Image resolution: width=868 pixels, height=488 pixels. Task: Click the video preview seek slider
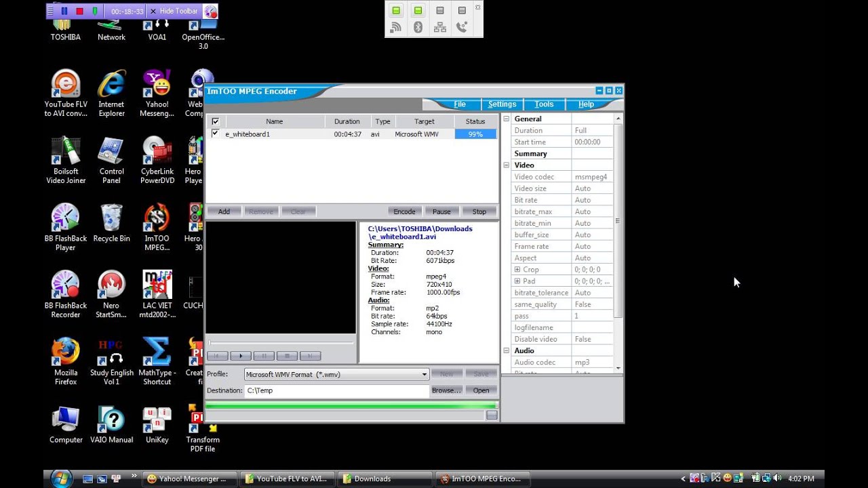pos(280,343)
